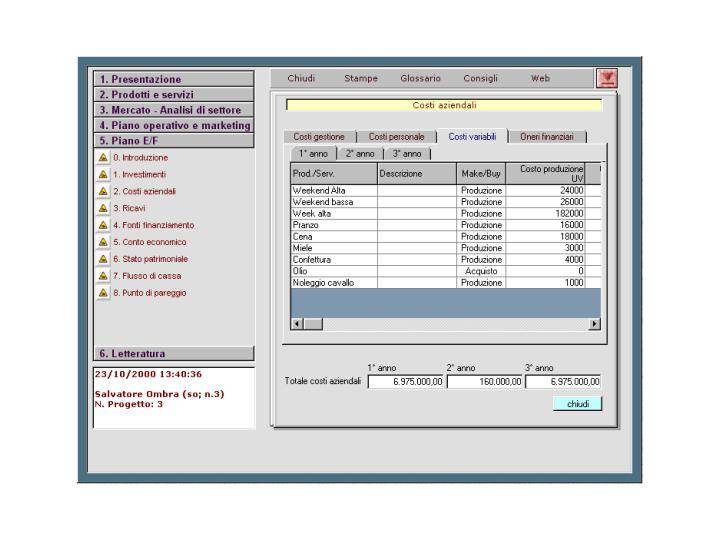Screen dimensions: 720x540
Task: Click the warning icon beside 2. Costi aziendali
Action: [x=103, y=191]
